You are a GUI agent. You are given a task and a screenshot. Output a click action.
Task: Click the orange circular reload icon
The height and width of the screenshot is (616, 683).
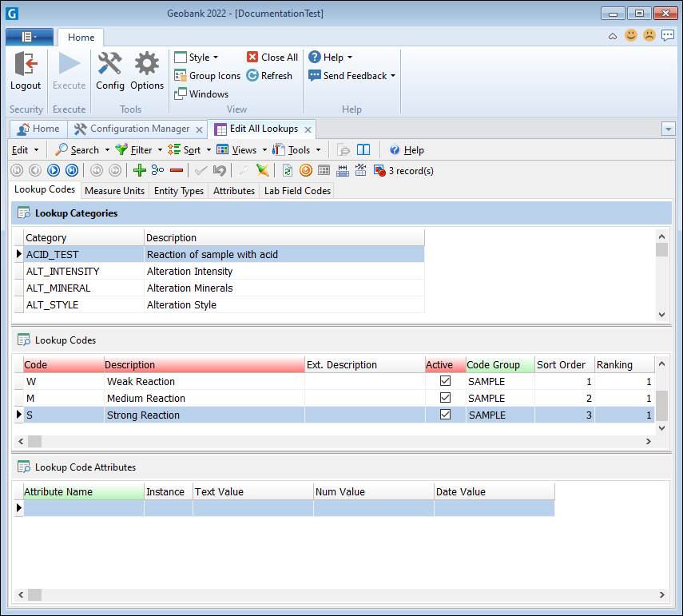tap(306, 170)
